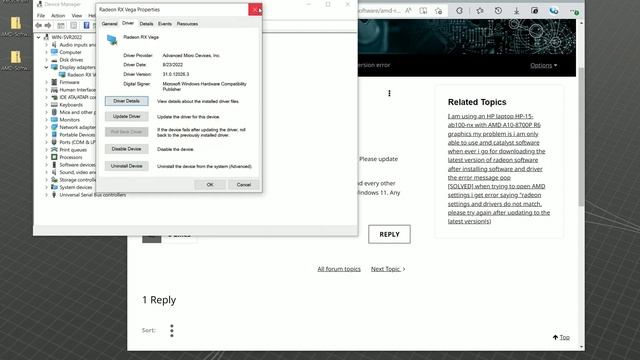Image resolution: width=640 pixels, height=360 pixels.
Task: Open the Action menu in Device Manager
Action: [x=58, y=16]
